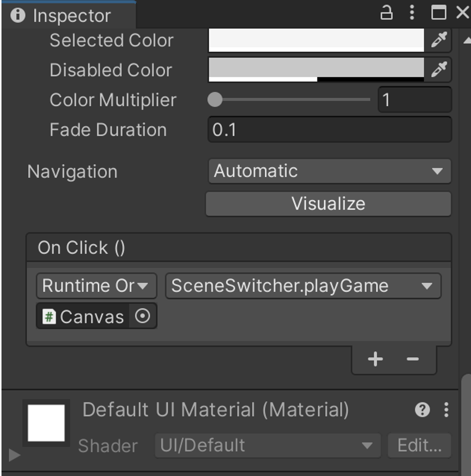This screenshot has height=476, width=471.
Task: Use eyedropper for Disabled Color
Action: [x=439, y=70]
